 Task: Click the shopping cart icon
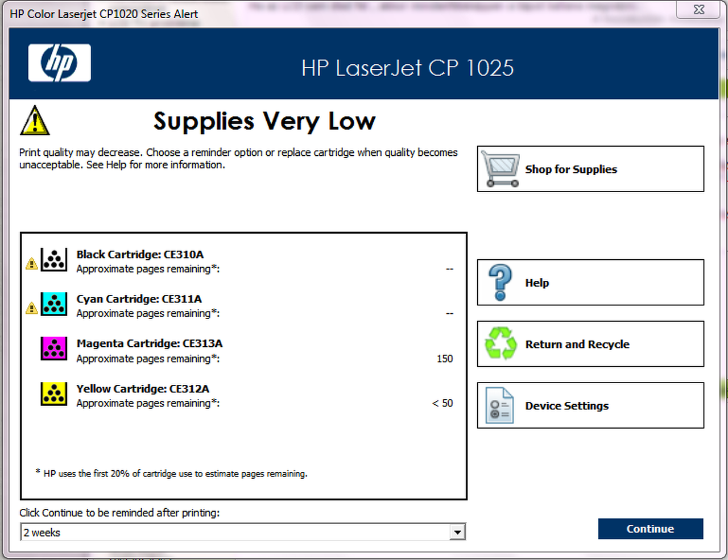tap(500, 169)
